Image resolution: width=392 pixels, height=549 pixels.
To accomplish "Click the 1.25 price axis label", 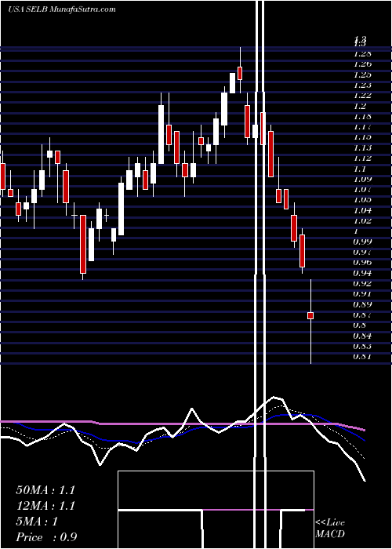I will click(x=362, y=75).
